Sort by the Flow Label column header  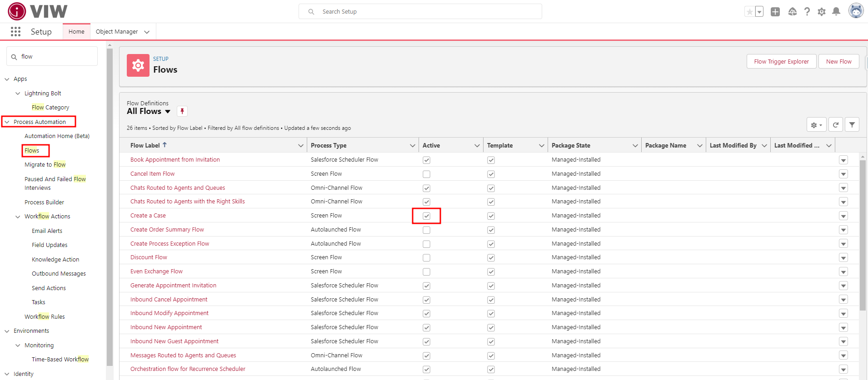pyautogui.click(x=145, y=145)
